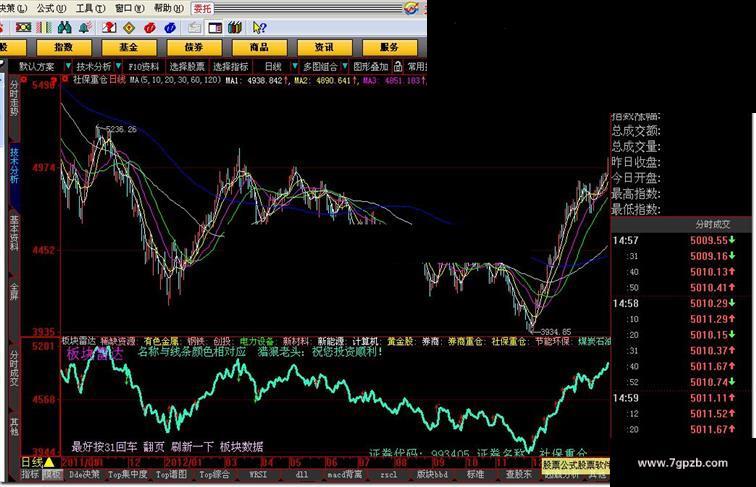Expand the 日线 period dropdown arrow
This screenshot has width=756, height=487.
[295, 66]
